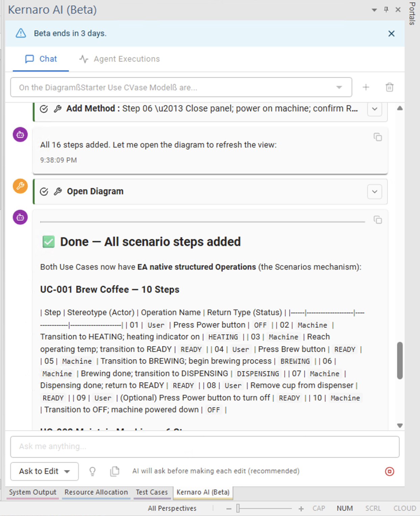Click wrench icon on Open Diagram row
Screen dimensions: 420x516
[x=58, y=191]
